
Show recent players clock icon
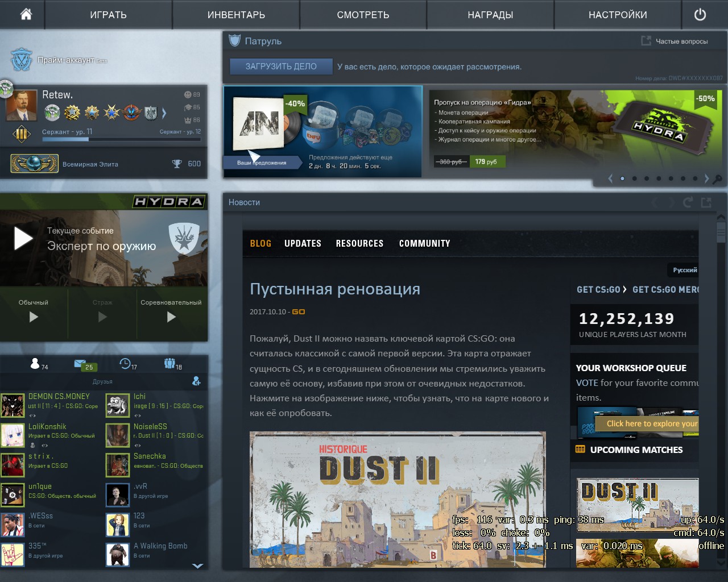coord(125,363)
